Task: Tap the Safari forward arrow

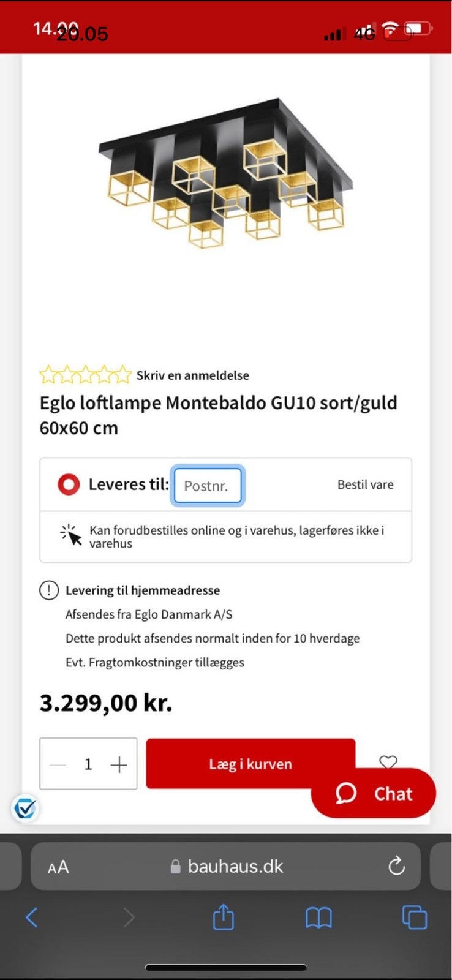Action: (129, 918)
